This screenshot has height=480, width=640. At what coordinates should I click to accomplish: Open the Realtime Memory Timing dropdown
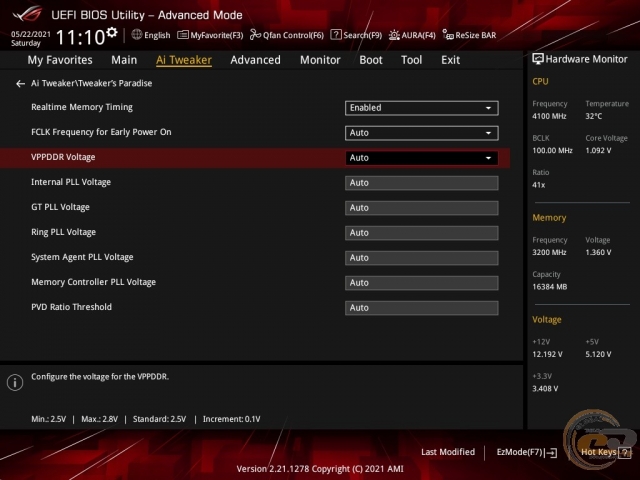422,108
